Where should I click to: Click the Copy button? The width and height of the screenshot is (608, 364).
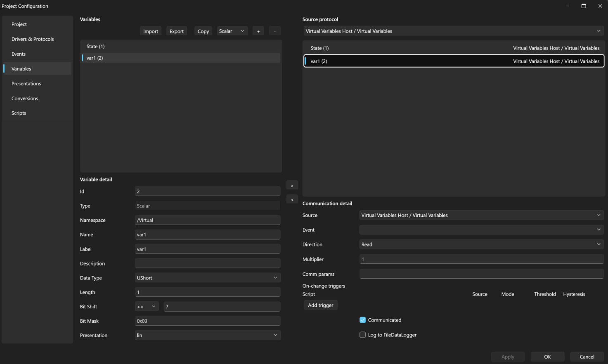coord(203,31)
